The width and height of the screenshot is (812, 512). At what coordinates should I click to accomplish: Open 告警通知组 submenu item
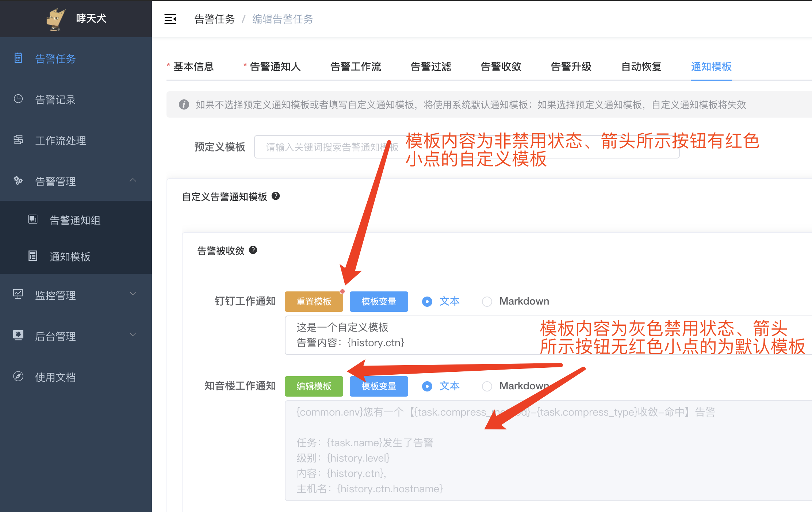tap(76, 220)
